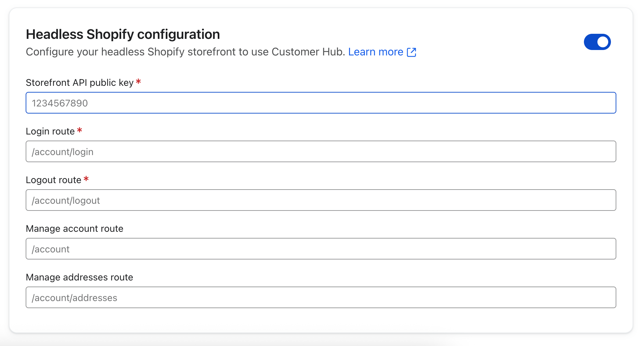
Task: Select the Logout route text field
Action: [x=321, y=200]
